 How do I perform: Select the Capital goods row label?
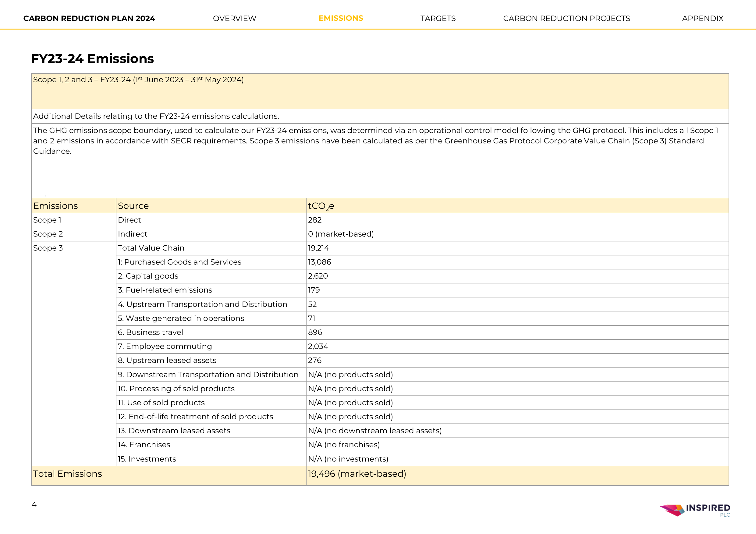148,276
